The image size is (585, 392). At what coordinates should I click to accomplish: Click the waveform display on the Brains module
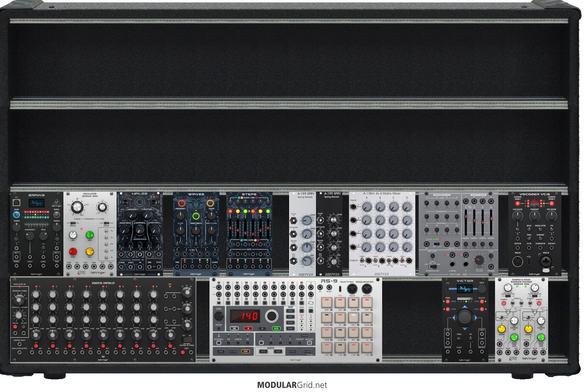(x=37, y=203)
